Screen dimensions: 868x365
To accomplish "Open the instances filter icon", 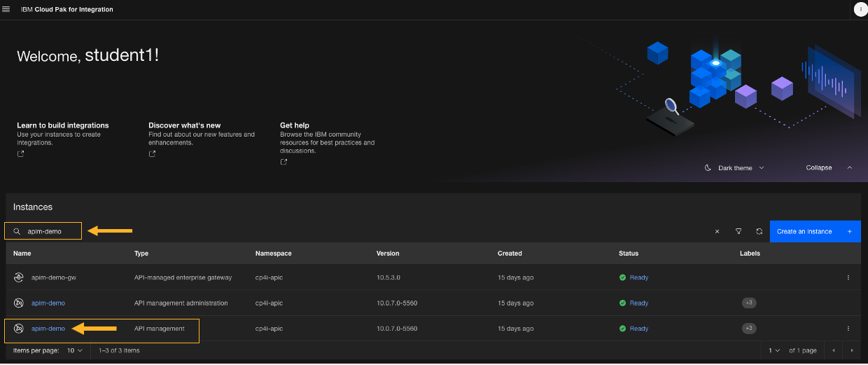I will point(738,231).
